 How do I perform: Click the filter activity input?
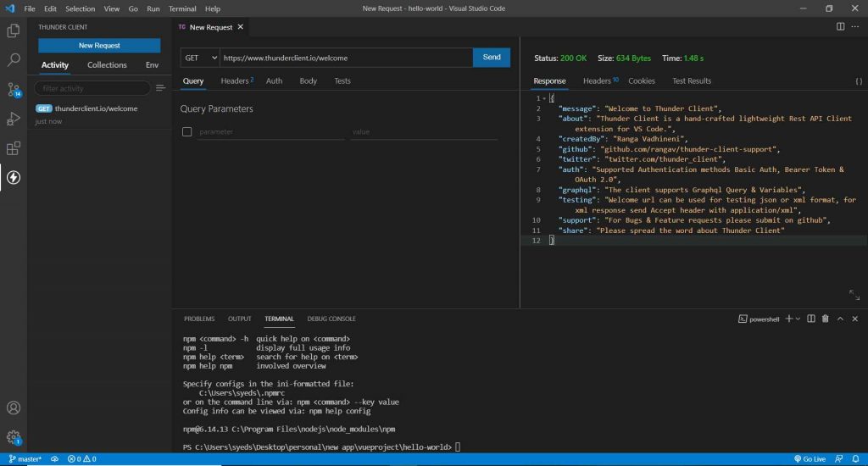92,88
